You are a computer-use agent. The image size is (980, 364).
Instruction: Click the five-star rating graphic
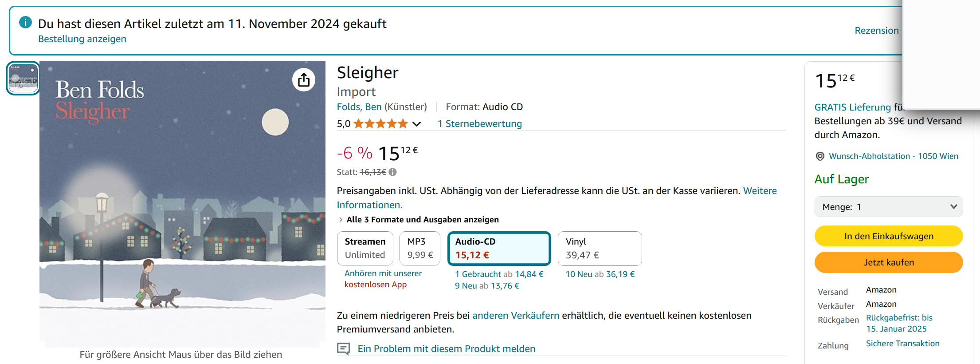coord(380,124)
